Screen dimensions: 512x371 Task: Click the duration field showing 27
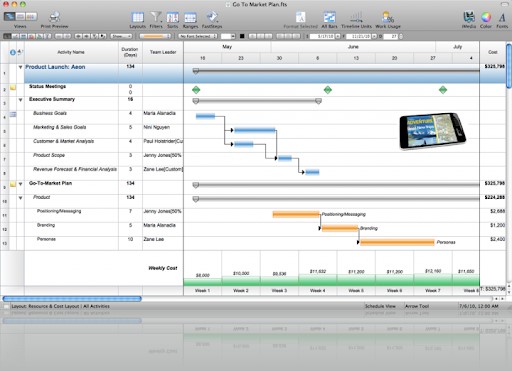390,36
